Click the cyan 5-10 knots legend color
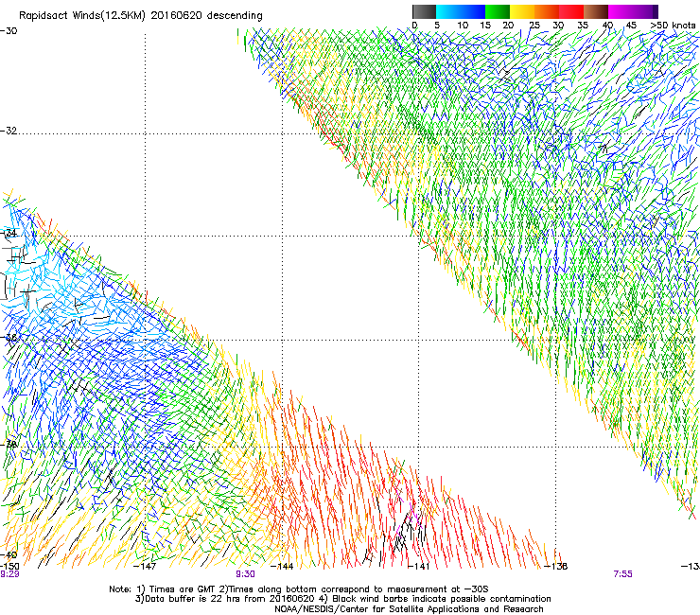700x615 pixels. (x=447, y=11)
